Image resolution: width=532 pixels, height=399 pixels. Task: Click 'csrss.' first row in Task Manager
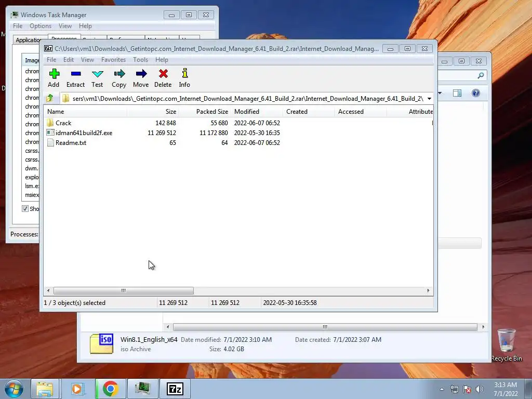[32, 151]
